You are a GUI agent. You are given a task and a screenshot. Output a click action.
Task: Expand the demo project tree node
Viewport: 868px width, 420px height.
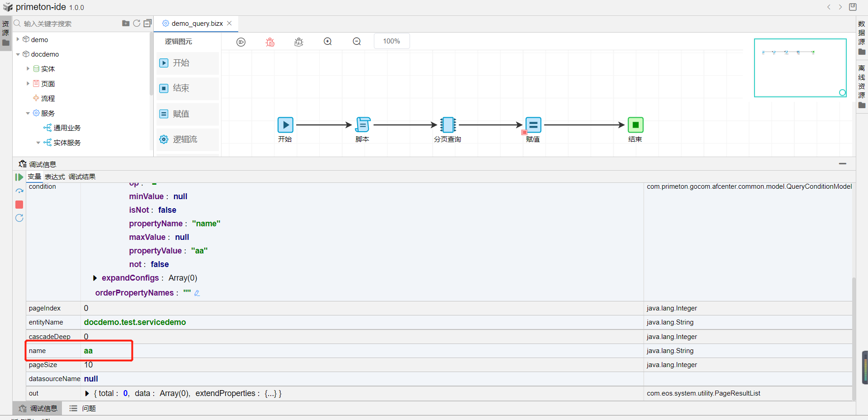tap(18, 39)
